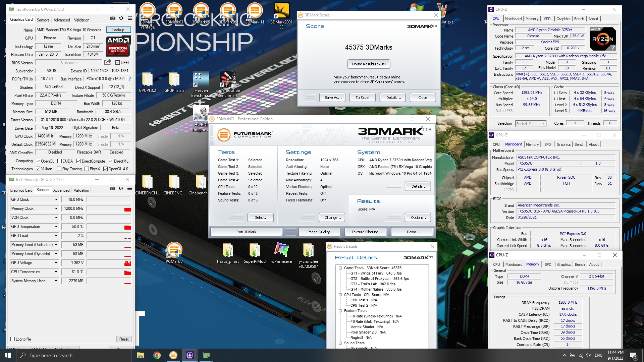Open 3DMark2001 SE desktop shortcut
Screen dimensions: 644x362
[x=281, y=15]
